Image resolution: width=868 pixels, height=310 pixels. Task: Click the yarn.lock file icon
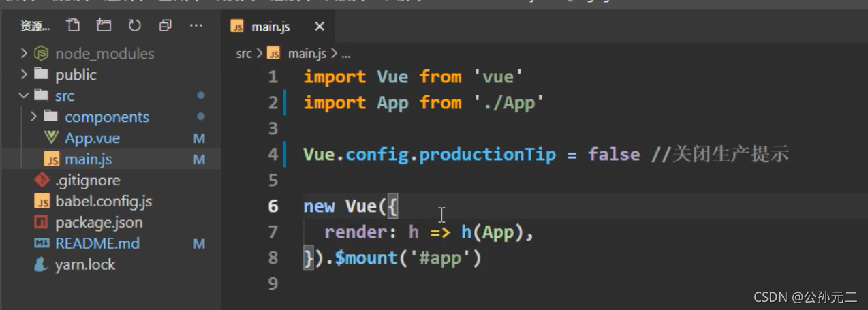(42, 265)
